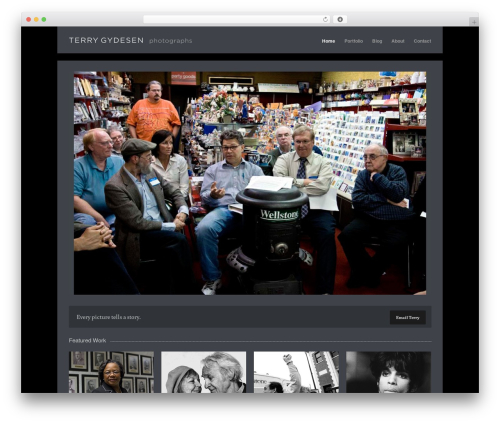Click the Terry Gydesen site title
Viewport: 500px width, 423px height.
(x=106, y=40)
